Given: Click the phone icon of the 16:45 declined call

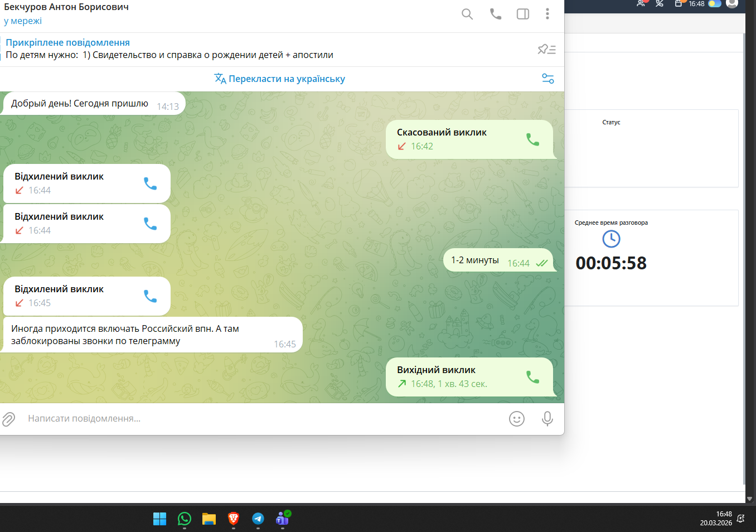Looking at the screenshot, I should click(x=150, y=296).
